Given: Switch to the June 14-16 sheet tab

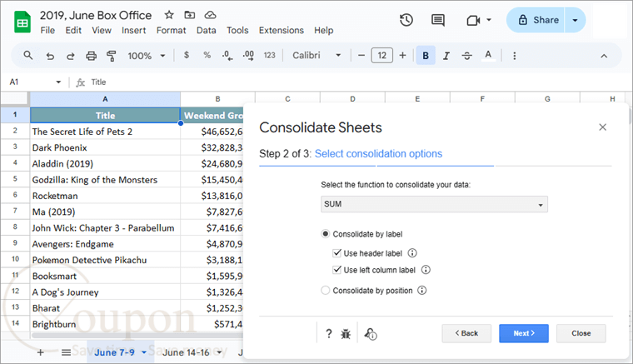Looking at the screenshot, I should click(x=186, y=352).
